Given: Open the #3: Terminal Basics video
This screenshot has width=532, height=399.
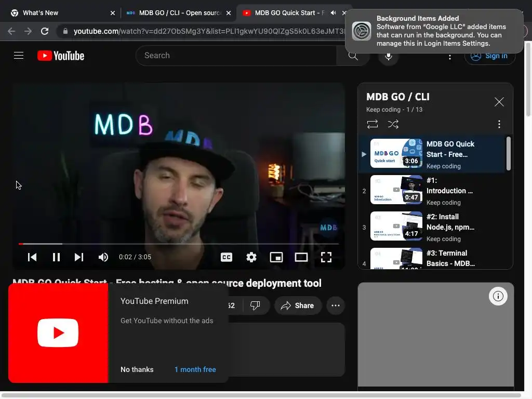Looking at the screenshot, I should click(432, 258).
